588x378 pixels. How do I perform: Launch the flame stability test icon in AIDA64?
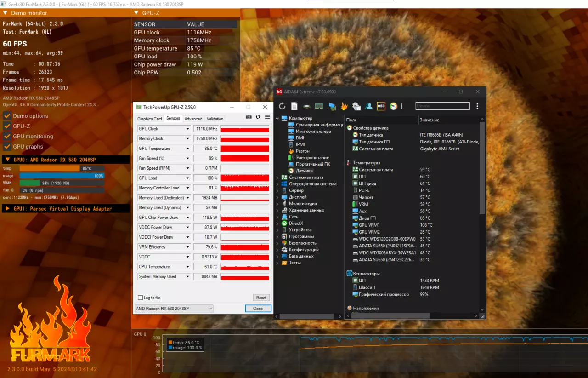[344, 106]
